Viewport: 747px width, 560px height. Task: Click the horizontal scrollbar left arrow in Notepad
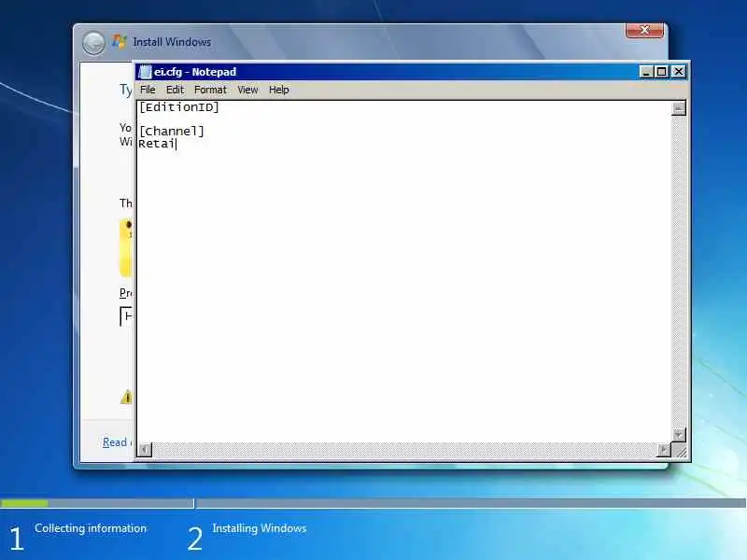coord(145,450)
